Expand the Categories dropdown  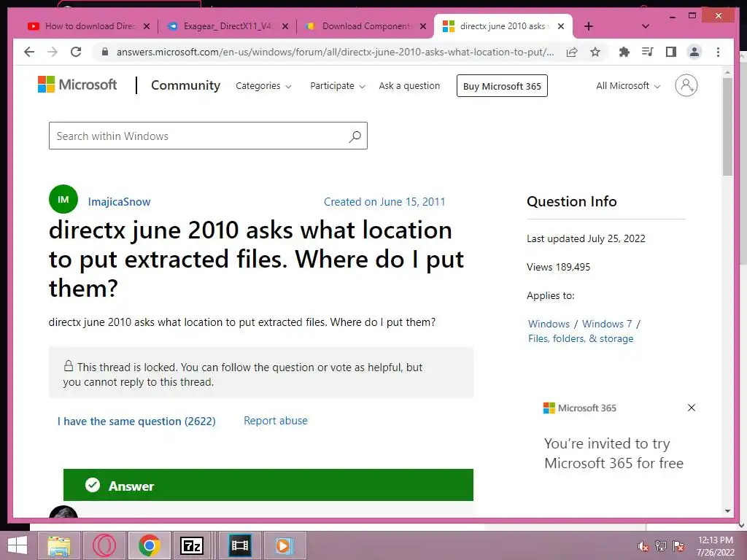[x=263, y=86]
